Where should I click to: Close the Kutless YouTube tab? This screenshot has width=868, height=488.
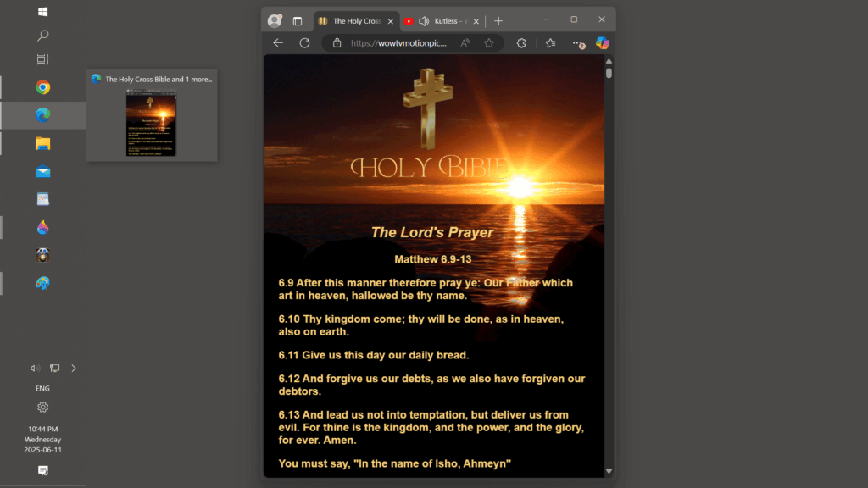(476, 20)
